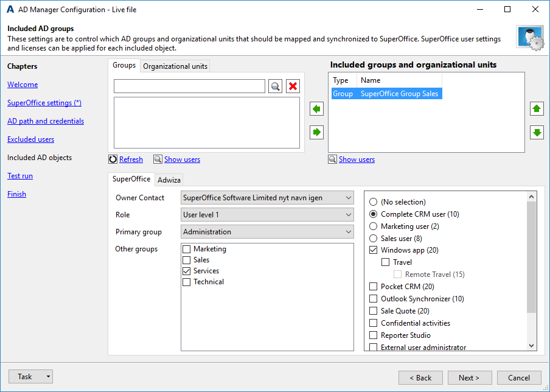Screen dimensions: 550x392
Task: Go to the Excluded users chapter
Action: click(30, 139)
